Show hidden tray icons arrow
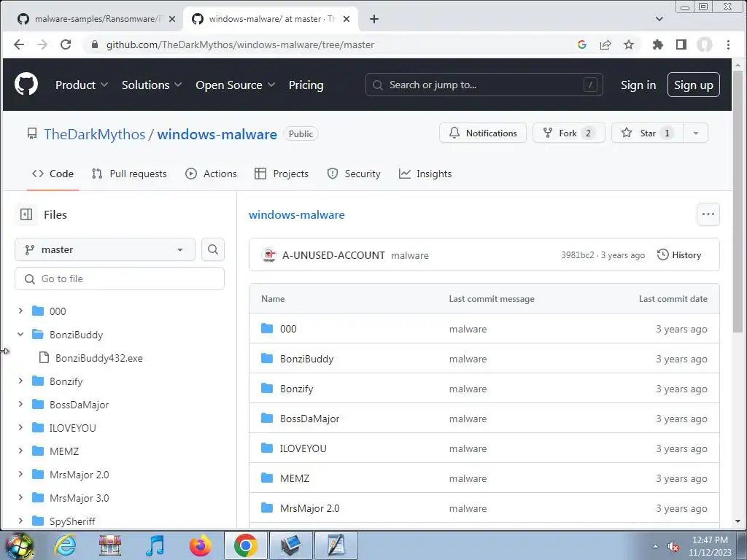This screenshot has width=747, height=560. coord(656,546)
